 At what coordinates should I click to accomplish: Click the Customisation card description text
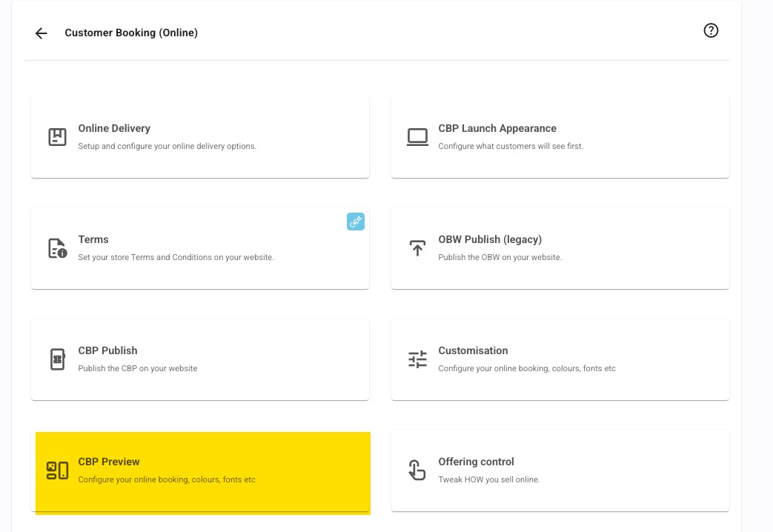tap(526, 368)
